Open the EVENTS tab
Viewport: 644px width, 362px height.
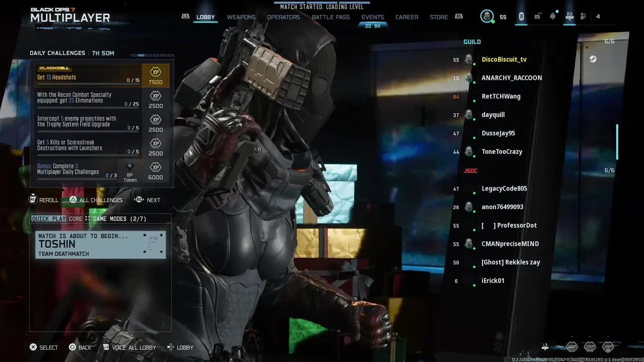click(x=373, y=17)
